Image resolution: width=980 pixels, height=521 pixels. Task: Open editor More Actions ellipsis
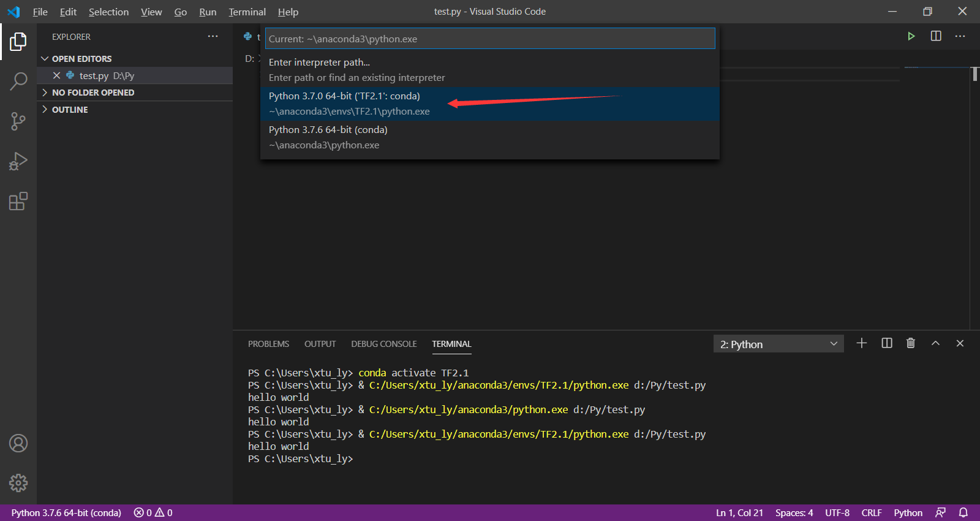[x=960, y=36]
